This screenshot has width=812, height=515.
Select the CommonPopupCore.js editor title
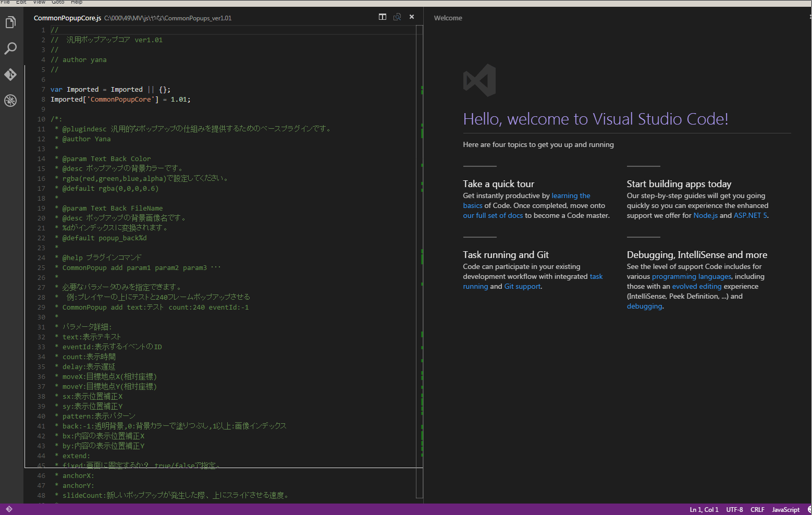pos(67,18)
